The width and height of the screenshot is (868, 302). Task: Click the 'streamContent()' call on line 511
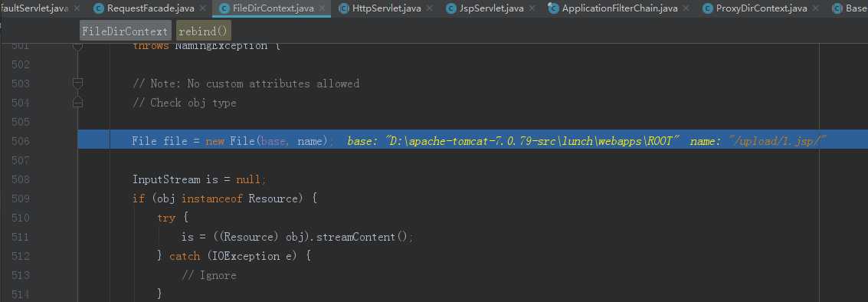(363, 237)
